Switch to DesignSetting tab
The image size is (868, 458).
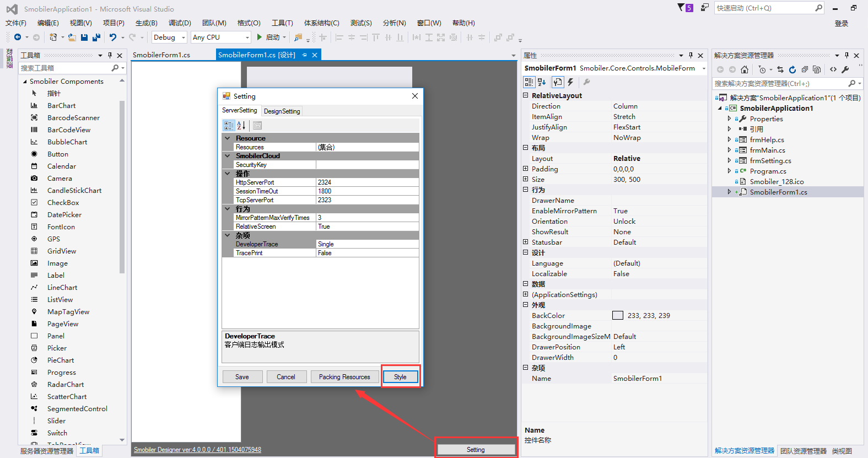click(x=282, y=111)
